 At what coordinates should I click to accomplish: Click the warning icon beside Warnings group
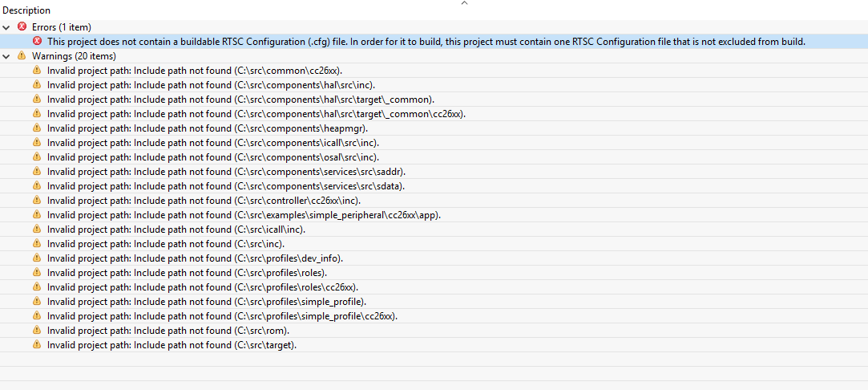coord(22,56)
